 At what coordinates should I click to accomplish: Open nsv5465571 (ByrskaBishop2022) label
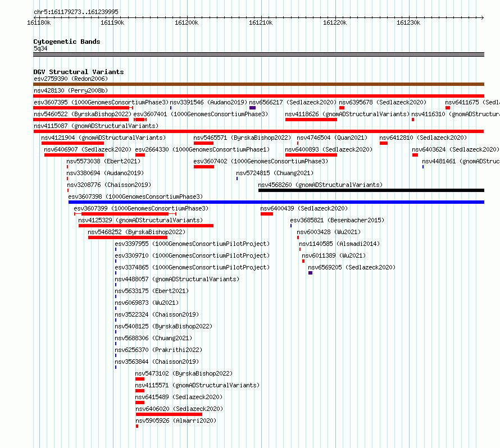pos(242,138)
